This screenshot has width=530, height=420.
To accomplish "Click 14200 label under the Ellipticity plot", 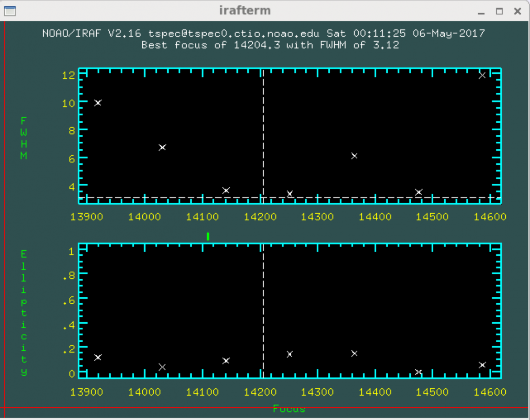I will [261, 392].
